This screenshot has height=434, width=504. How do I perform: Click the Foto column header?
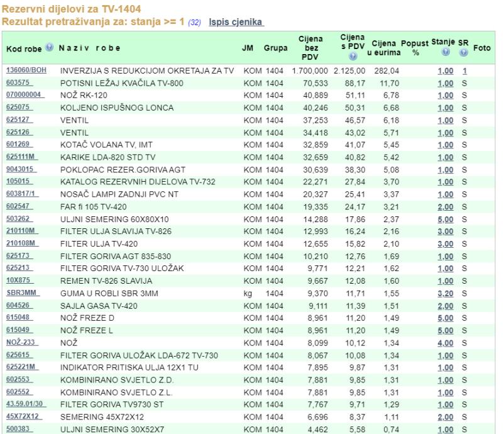pos(482,48)
